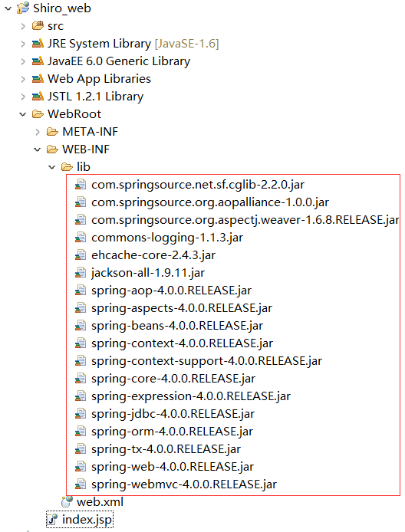
Task: Expand the META-INF folder arrow
Action: point(38,132)
